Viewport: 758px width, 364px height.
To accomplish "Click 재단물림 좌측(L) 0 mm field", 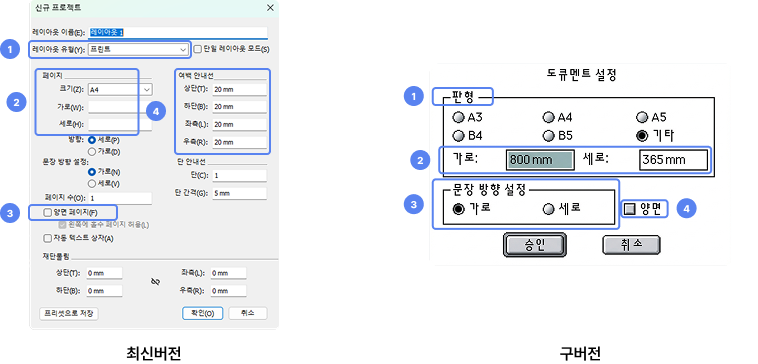I will point(228,273).
